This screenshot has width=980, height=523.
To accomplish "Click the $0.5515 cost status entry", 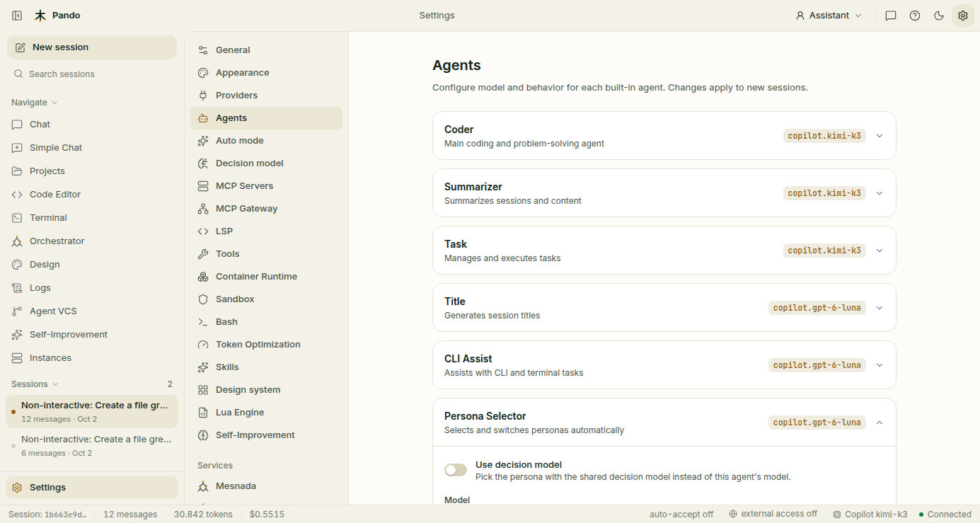I will 267,515.
